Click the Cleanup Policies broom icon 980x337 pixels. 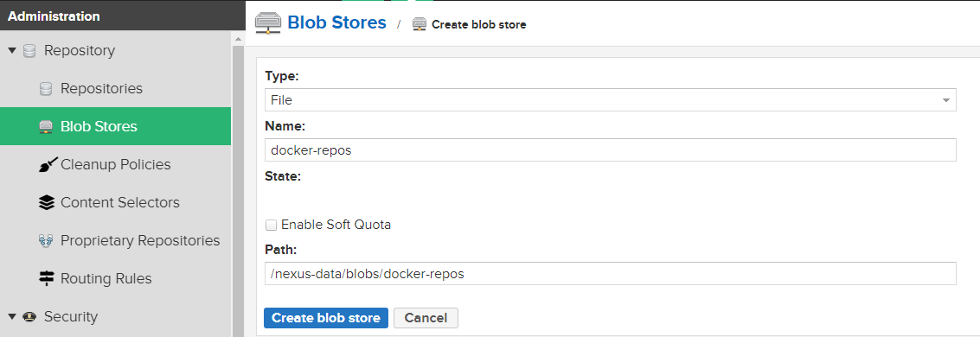coord(46,165)
